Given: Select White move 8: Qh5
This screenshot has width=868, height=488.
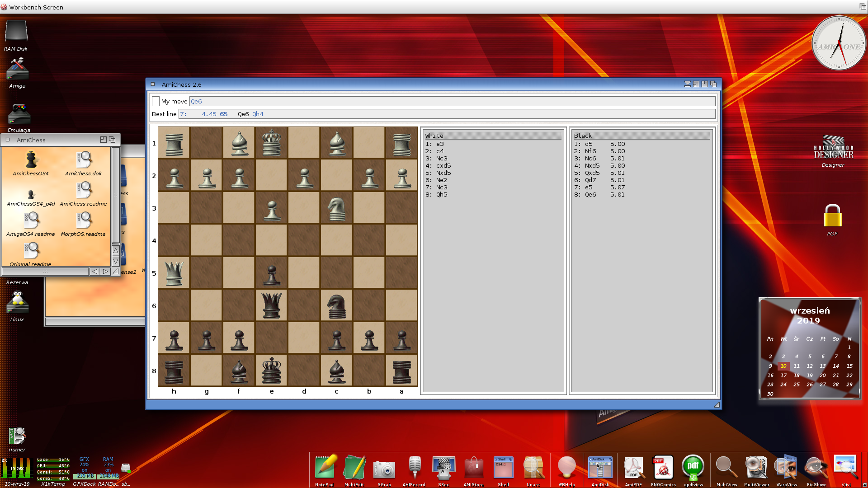Looking at the screenshot, I should tap(493, 195).
